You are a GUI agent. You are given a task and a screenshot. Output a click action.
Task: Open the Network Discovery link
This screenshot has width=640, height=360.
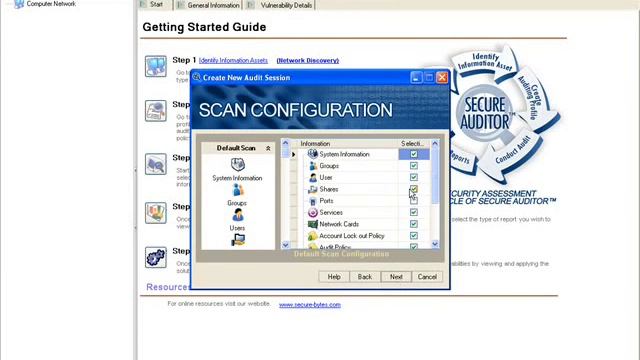(308, 60)
